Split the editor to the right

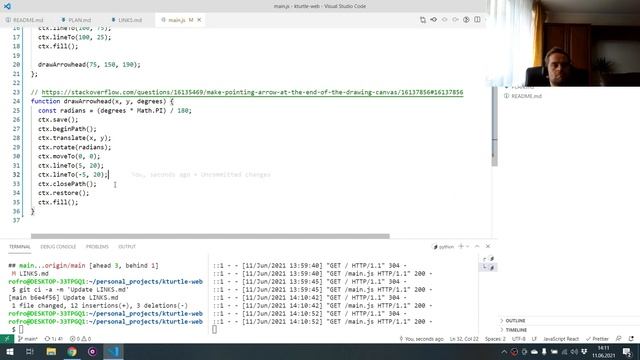[477, 20]
